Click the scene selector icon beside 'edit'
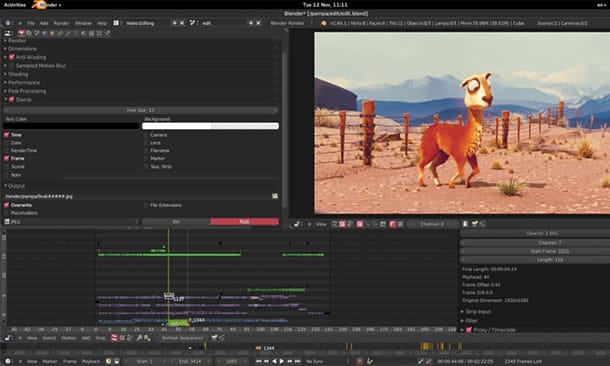This screenshot has width=610, height=366. click(192, 23)
